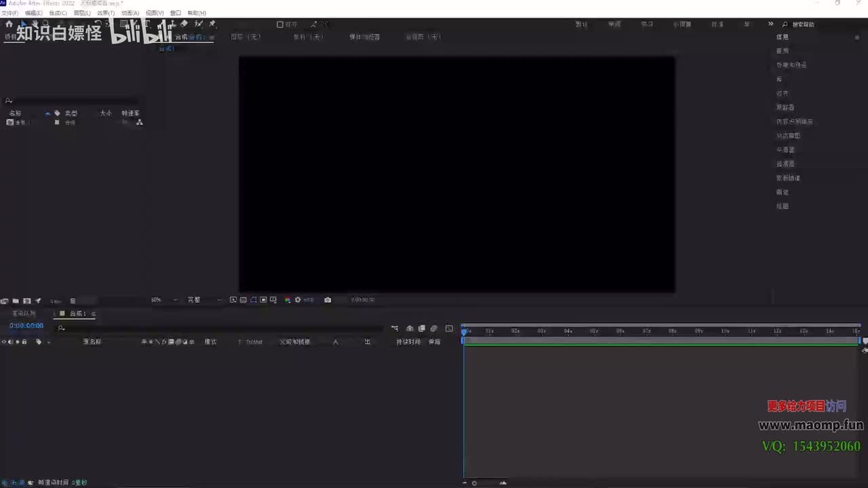Click the Home icon in the toolbar
Image resolution: width=868 pixels, height=488 pixels.
[9, 24]
